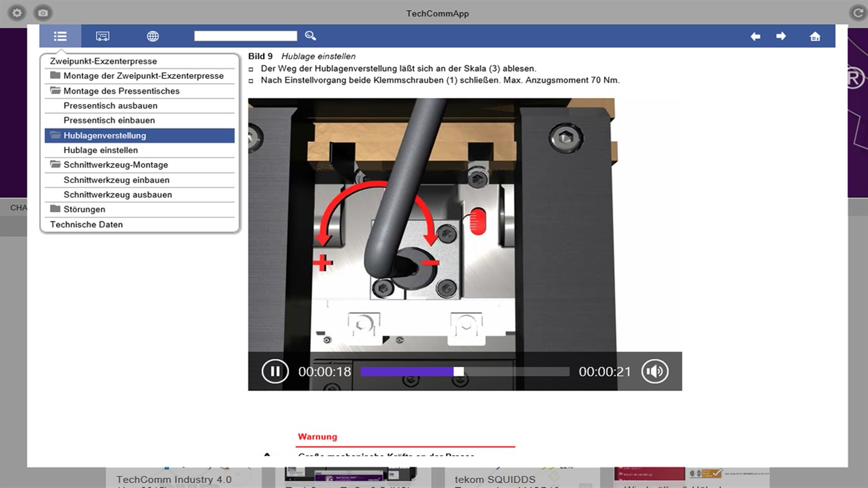Navigate back with the left arrow
Screen dimensions: 868x488
pyautogui.click(x=755, y=36)
